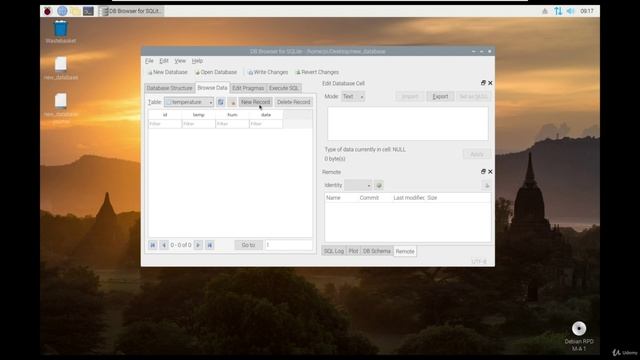Screen dimensions: 640x360
Task: Focus the id column filter field
Action: pyautogui.click(x=165, y=124)
